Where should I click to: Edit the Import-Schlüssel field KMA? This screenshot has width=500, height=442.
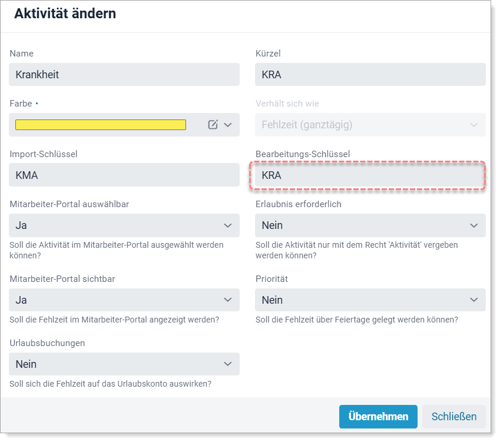pyautogui.click(x=124, y=175)
